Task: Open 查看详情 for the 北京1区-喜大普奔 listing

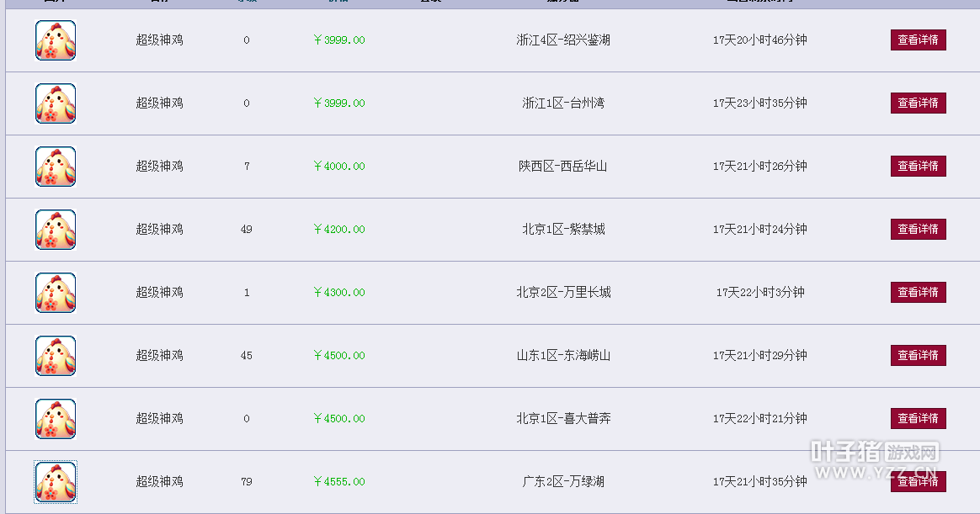Action: [x=919, y=418]
